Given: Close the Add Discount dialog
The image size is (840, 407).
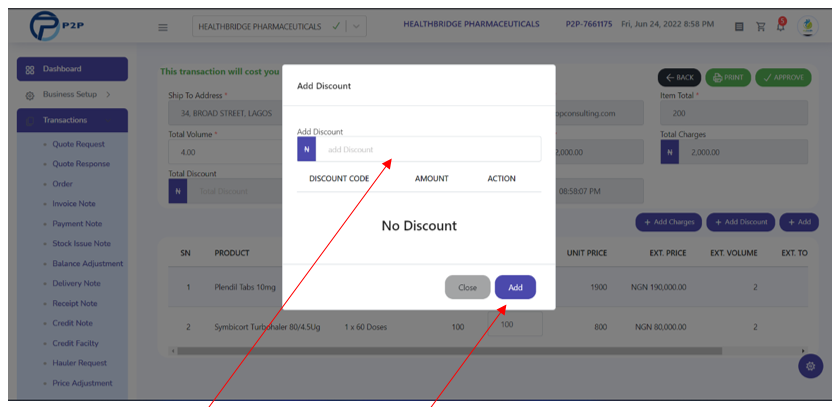Looking at the screenshot, I should (467, 288).
